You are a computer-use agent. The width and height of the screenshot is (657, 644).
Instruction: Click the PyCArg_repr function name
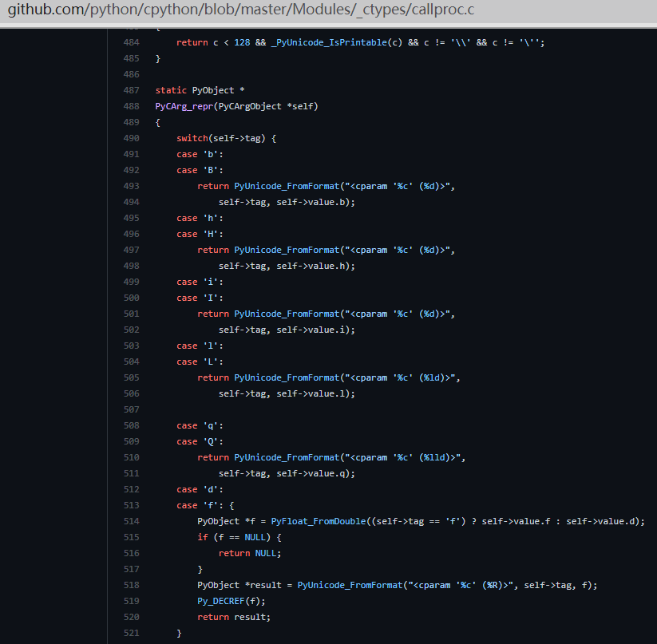click(184, 106)
